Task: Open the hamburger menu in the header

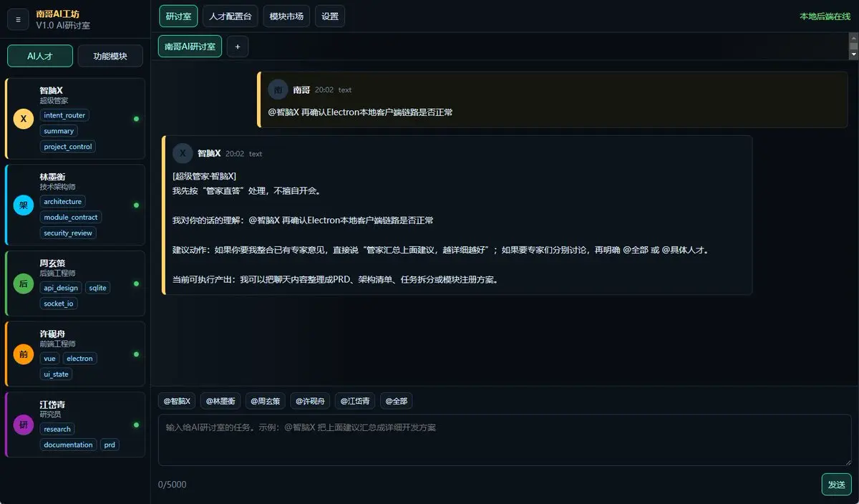Action: click(x=18, y=19)
